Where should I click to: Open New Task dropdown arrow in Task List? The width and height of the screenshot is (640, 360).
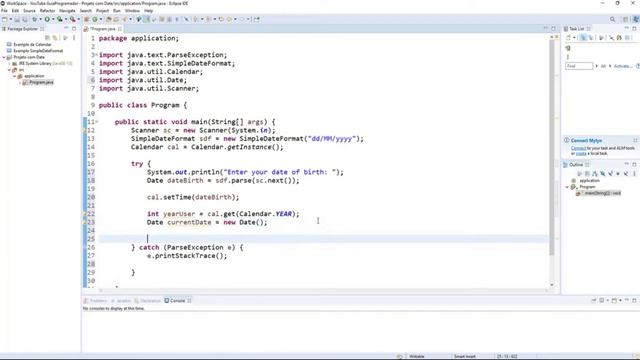coord(574,38)
